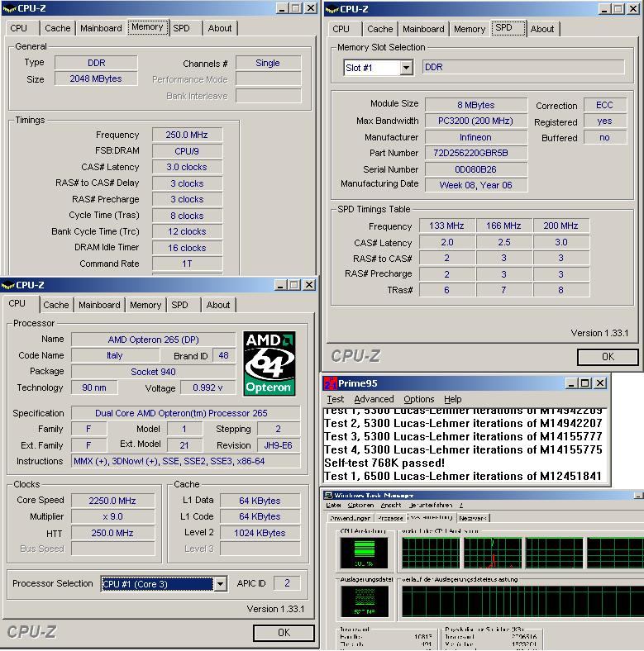Click the Revision value JH9-E6
This screenshot has width=644, height=651.
pyautogui.click(x=279, y=445)
